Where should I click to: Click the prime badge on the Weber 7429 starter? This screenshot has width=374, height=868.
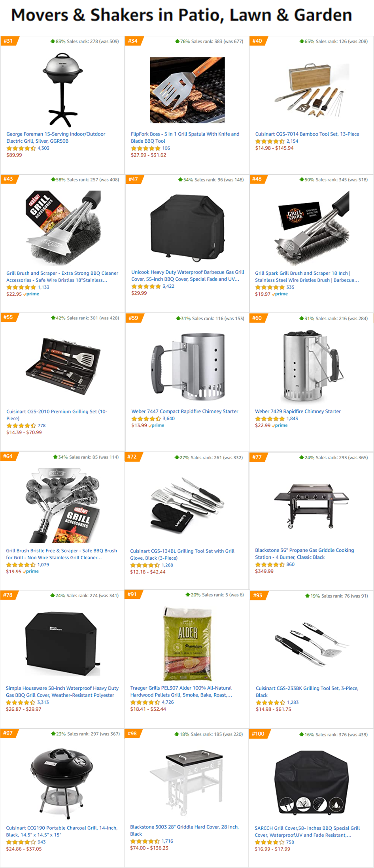pyautogui.click(x=280, y=426)
